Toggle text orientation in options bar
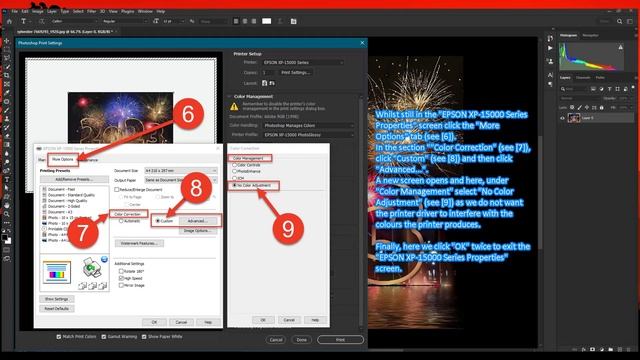Image resolution: width=640 pixels, height=360 pixels. (x=42, y=21)
